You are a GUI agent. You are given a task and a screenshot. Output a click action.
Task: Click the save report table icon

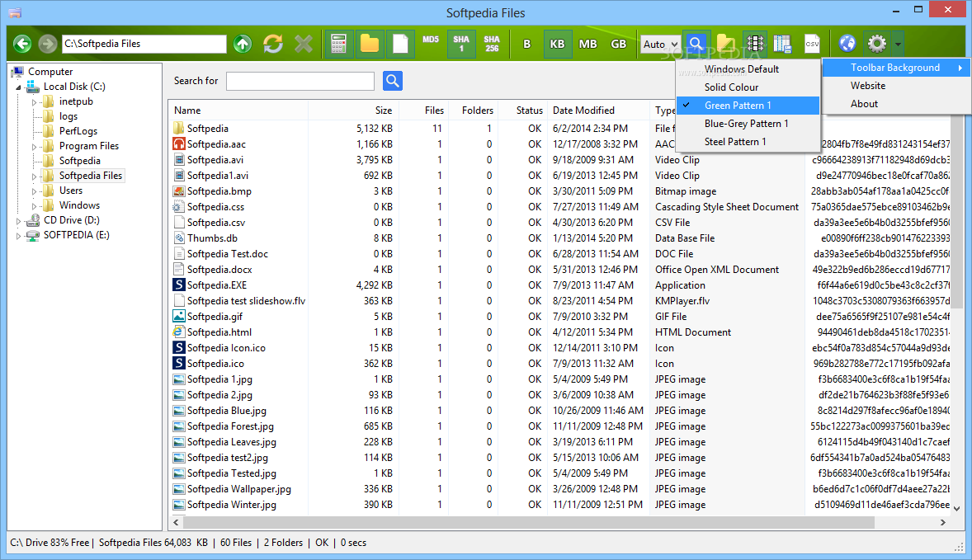(x=782, y=44)
